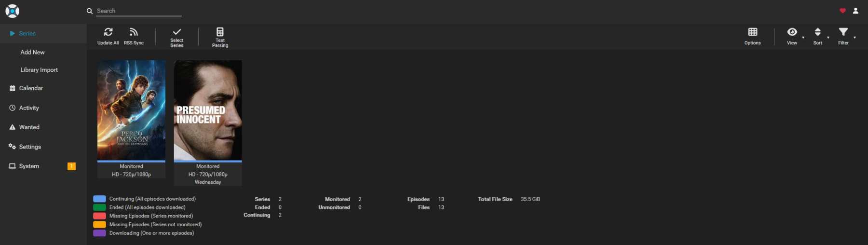Click the Select Series checkmark icon
The width and height of the screenshot is (868, 245).
pos(176,32)
